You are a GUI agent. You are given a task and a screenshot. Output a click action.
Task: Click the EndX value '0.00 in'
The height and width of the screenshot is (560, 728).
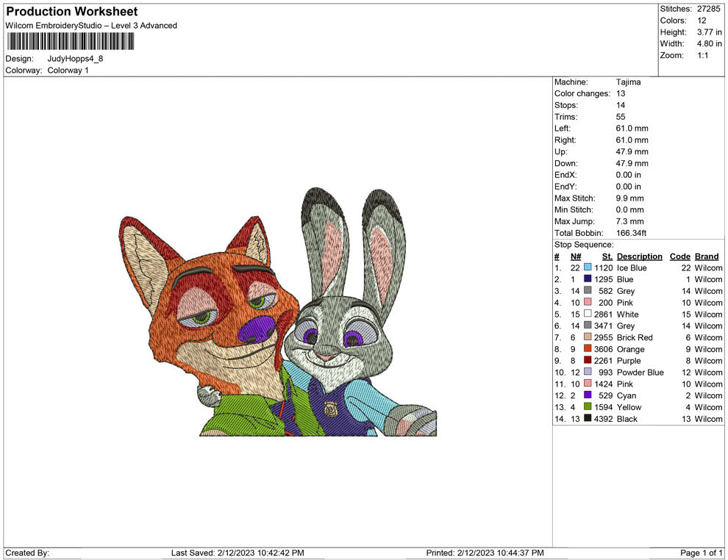pyautogui.click(x=628, y=175)
